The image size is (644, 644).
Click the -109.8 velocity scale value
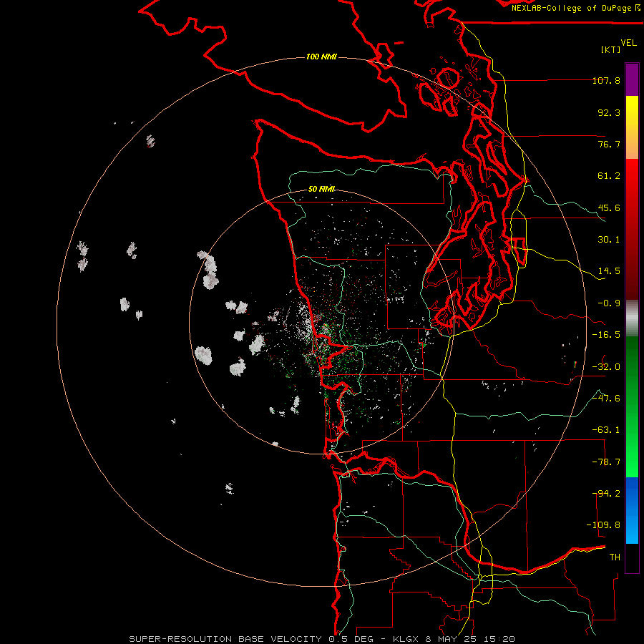[603, 525]
